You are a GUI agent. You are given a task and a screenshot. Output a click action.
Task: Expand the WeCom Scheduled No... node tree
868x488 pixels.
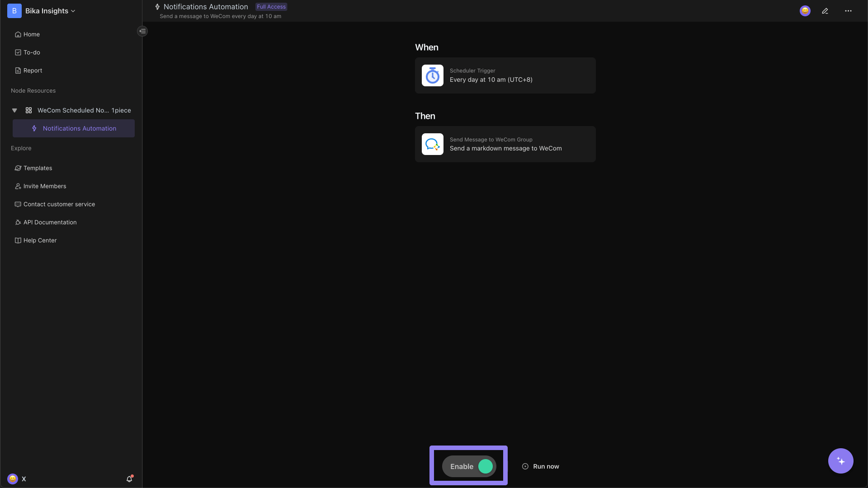click(14, 110)
